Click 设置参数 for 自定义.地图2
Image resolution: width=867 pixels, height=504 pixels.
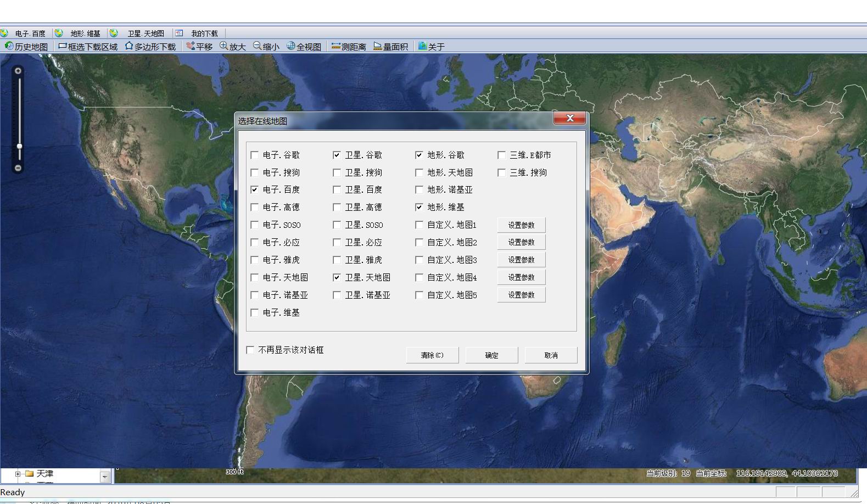coord(521,242)
